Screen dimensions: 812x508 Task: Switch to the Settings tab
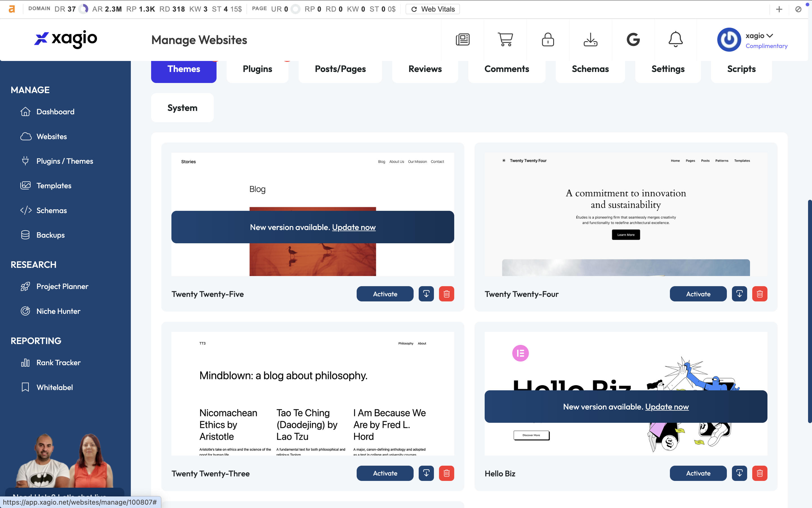(668, 69)
